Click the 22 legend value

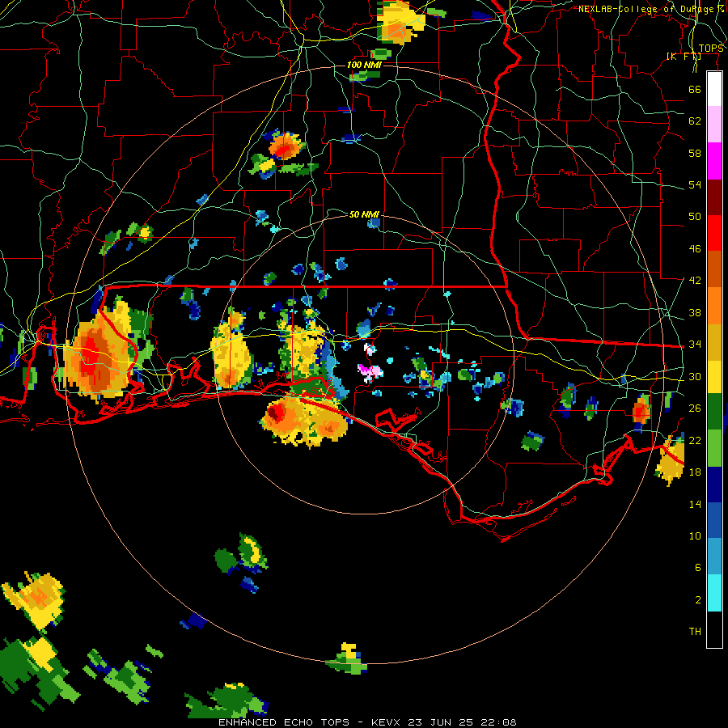click(x=695, y=440)
